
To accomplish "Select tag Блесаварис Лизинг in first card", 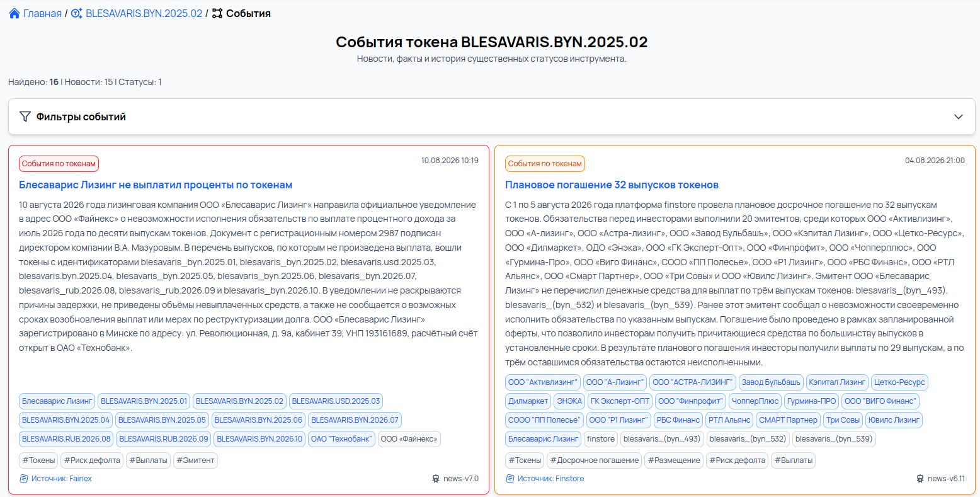I will 57,401.
